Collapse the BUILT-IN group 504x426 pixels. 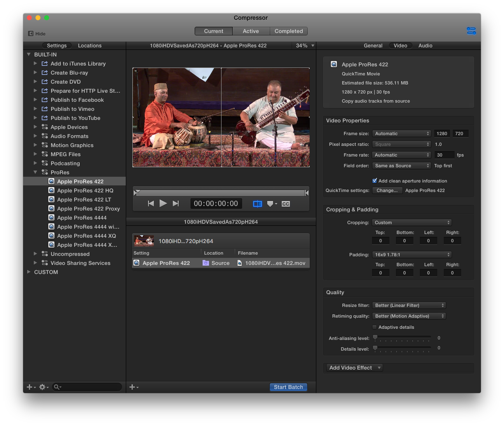pyautogui.click(x=29, y=54)
